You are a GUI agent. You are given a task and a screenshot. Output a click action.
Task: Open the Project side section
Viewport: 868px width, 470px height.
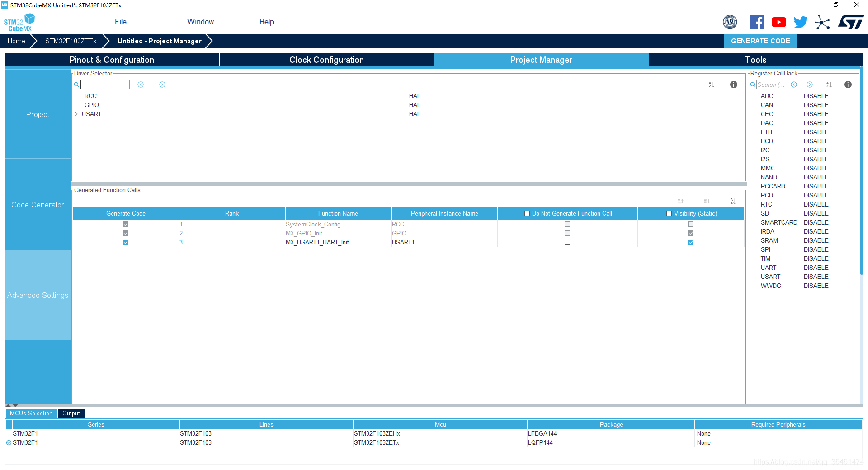pos(38,114)
